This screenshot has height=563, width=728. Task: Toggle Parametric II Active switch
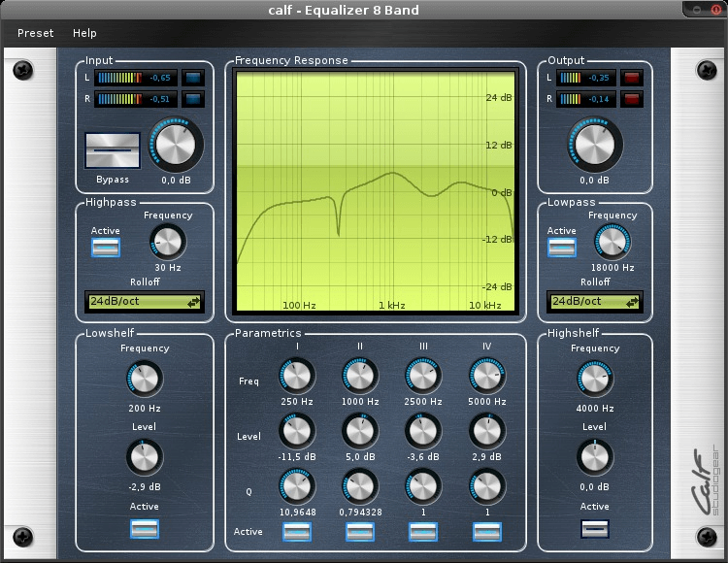point(360,532)
